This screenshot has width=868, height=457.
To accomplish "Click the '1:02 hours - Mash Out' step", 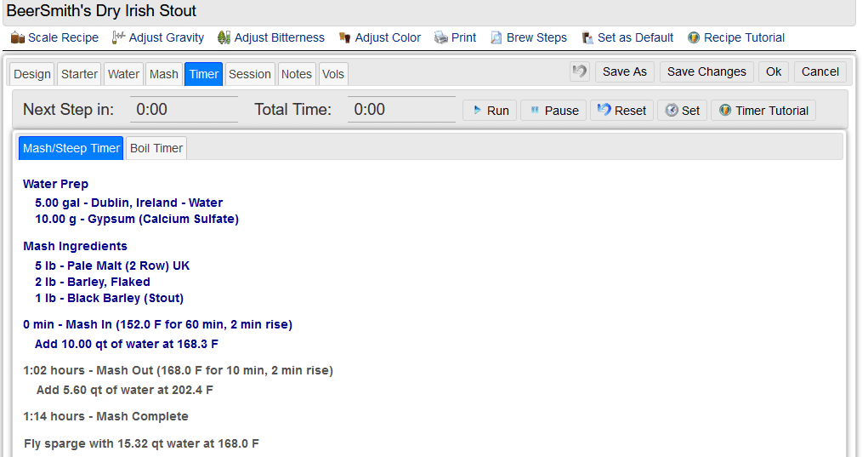I will tap(178, 370).
